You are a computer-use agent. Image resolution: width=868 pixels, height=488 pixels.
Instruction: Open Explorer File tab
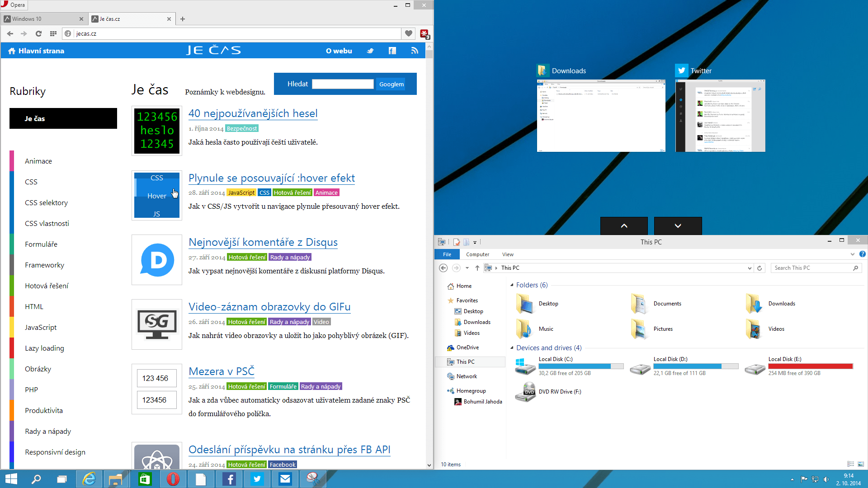coord(447,254)
